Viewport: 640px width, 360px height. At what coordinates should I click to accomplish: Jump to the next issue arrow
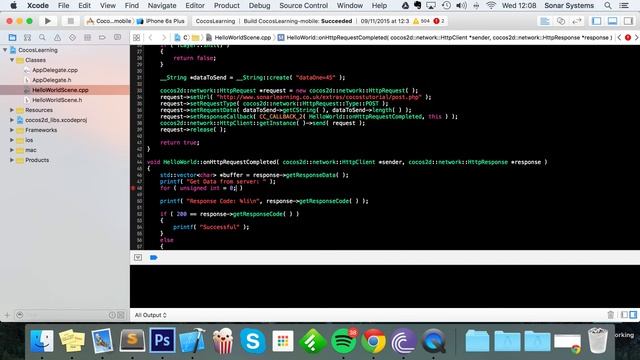pos(636,38)
